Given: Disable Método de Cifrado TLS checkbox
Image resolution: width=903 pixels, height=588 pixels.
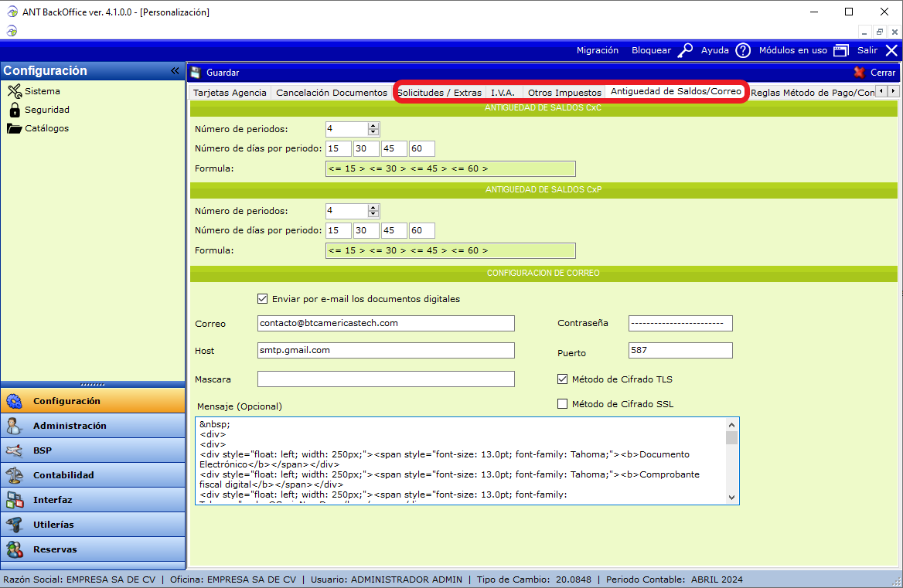Looking at the screenshot, I should [563, 379].
